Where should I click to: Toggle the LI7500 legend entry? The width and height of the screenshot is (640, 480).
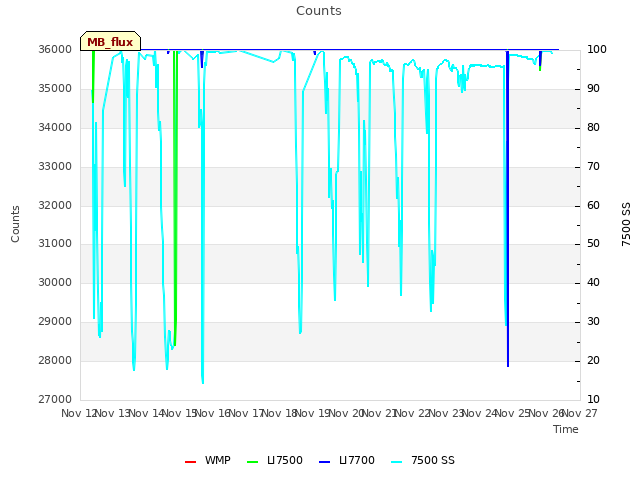[x=275, y=460]
